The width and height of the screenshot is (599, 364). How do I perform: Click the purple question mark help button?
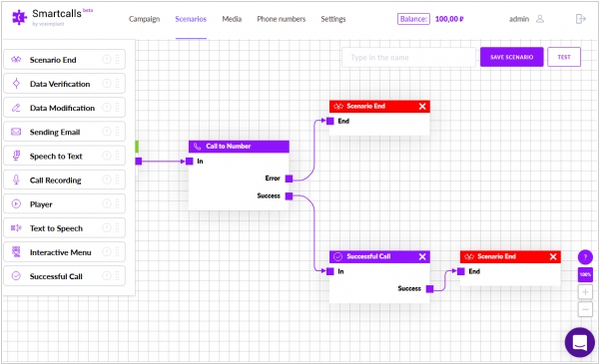[x=585, y=257]
